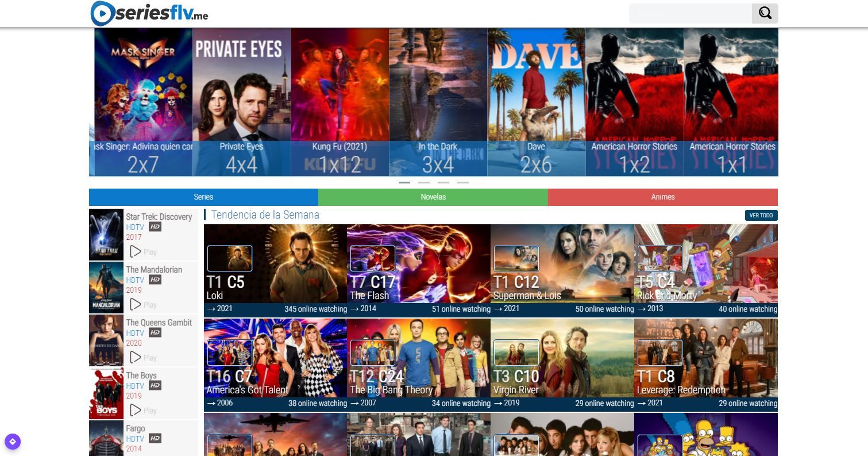Viewport: 868px width, 456px height.
Task: Click HDTV label under The Mandalorian
Action: [x=136, y=280]
